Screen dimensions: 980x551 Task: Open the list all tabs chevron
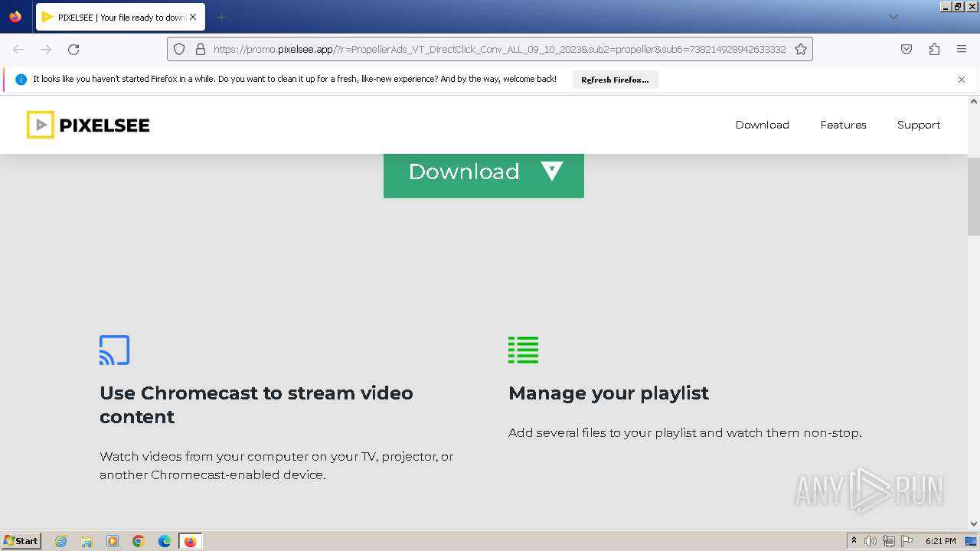(x=893, y=17)
